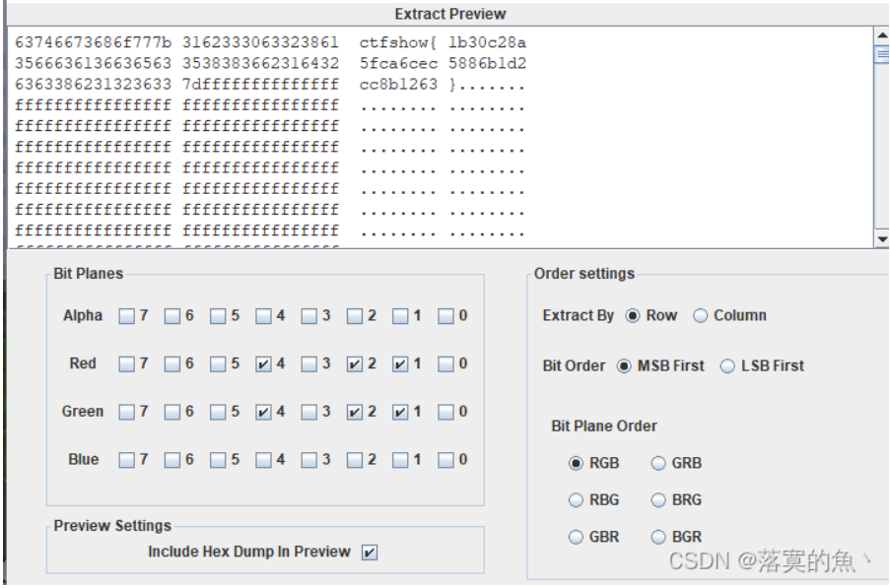The width and height of the screenshot is (890, 588).
Task: Click hex value 3162333063323861
Action: coord(260,42)
